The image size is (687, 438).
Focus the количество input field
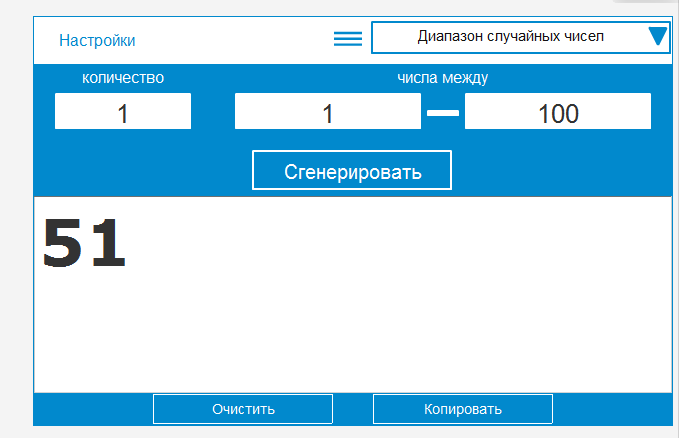coord(123,112)
